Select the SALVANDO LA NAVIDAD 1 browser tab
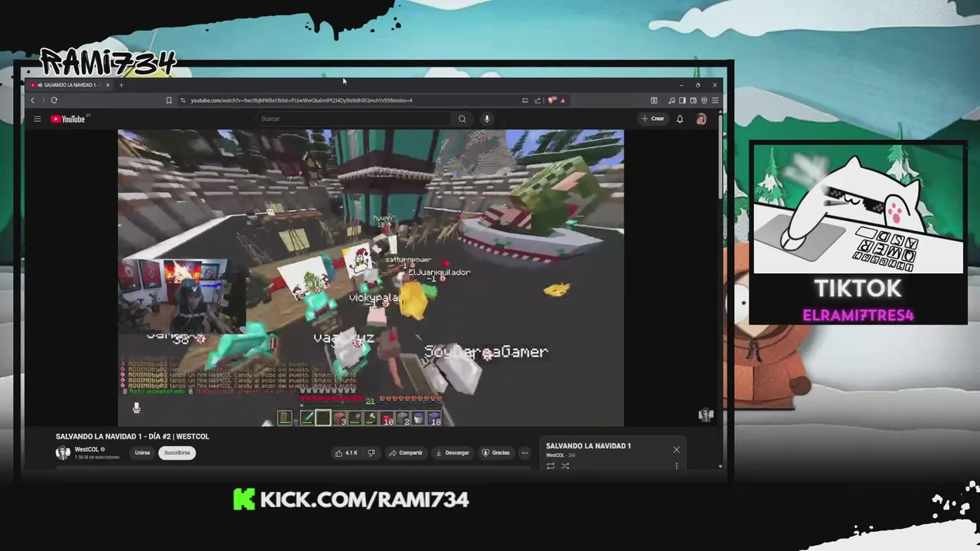 [x=69, y=85]
